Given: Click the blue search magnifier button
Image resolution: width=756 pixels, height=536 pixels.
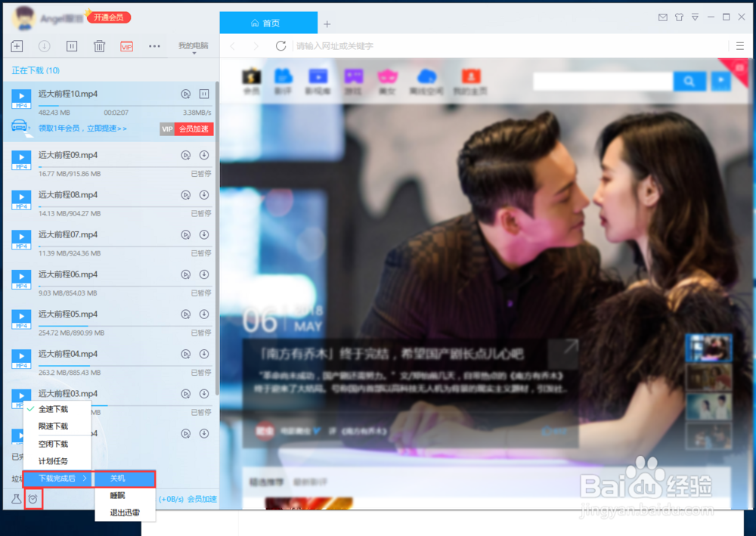Looking at the screenshot, I should (x=689, y=81).
